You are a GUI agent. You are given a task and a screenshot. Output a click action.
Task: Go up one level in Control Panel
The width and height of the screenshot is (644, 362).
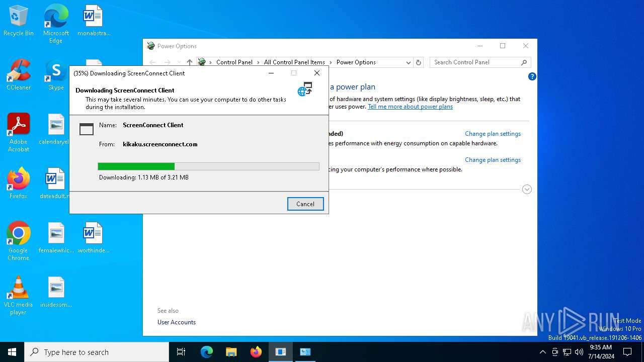189,62
